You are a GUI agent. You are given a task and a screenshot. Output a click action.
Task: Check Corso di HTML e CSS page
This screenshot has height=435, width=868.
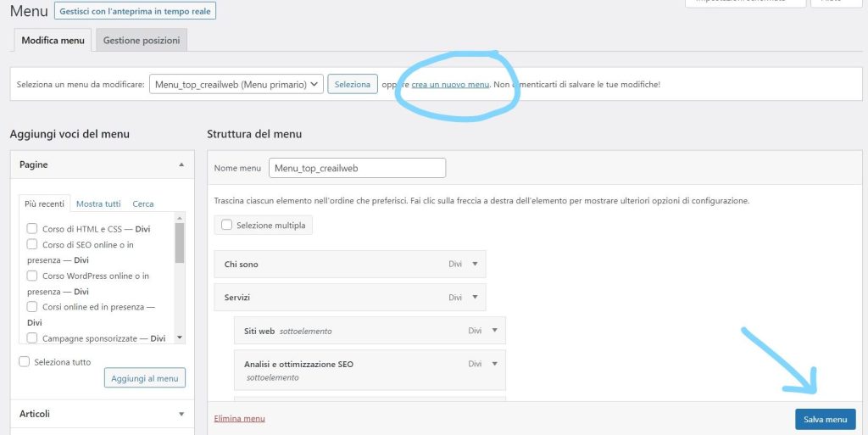(32, 229)
